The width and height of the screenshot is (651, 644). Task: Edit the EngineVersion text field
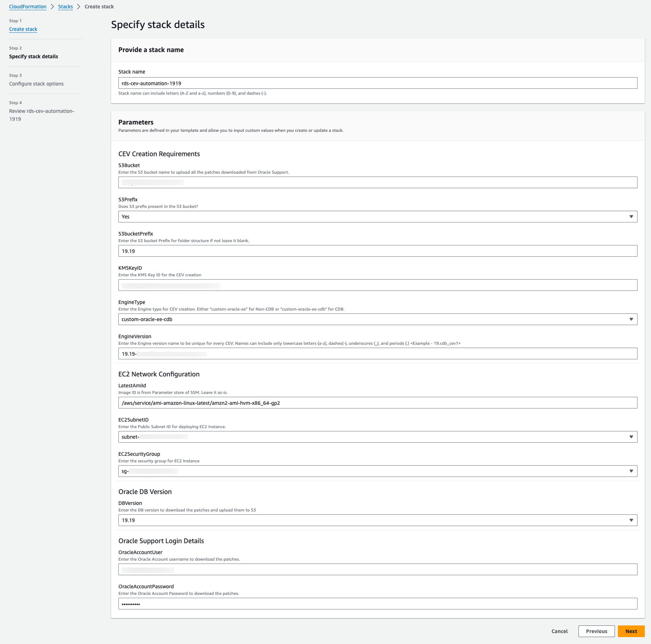(377, 353)
